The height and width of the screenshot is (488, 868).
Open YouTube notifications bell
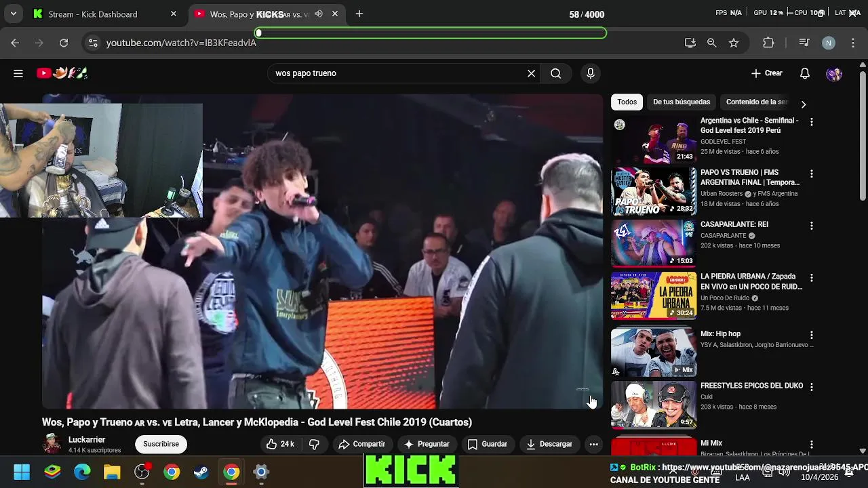pos(805,73)
